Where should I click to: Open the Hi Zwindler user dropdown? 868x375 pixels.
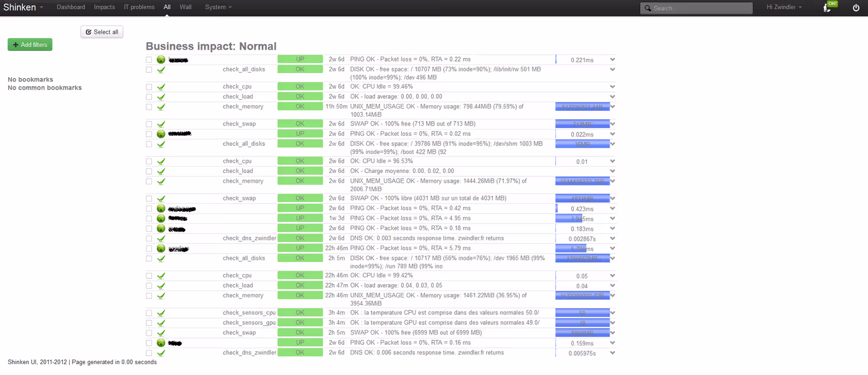pos(784,7)
